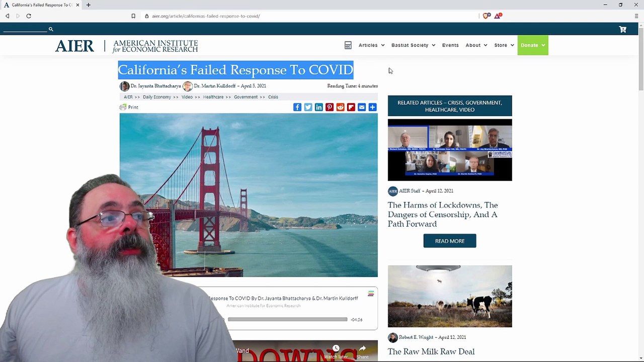Image resolution: width=644 pixels, height=362 pixels.
Task: Open the Donate dropdown
Action: pos(533,45)
